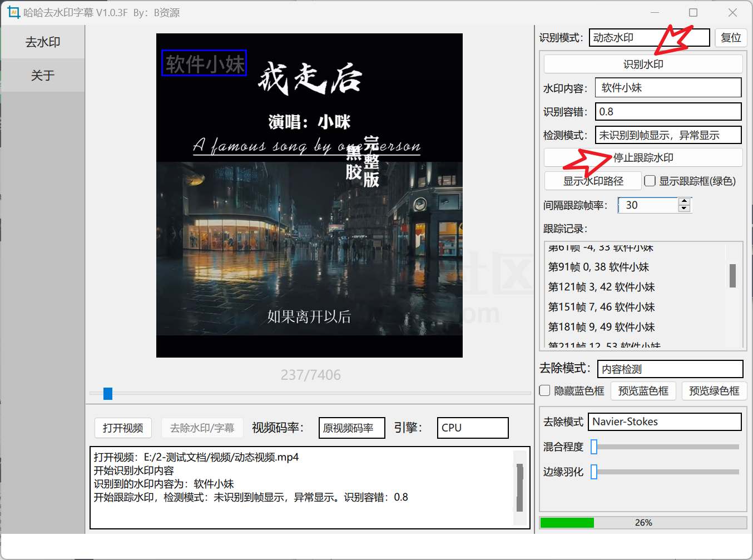
Task: Show watermark path via 显示水印路径 button
Action: (x=592, y=180)
